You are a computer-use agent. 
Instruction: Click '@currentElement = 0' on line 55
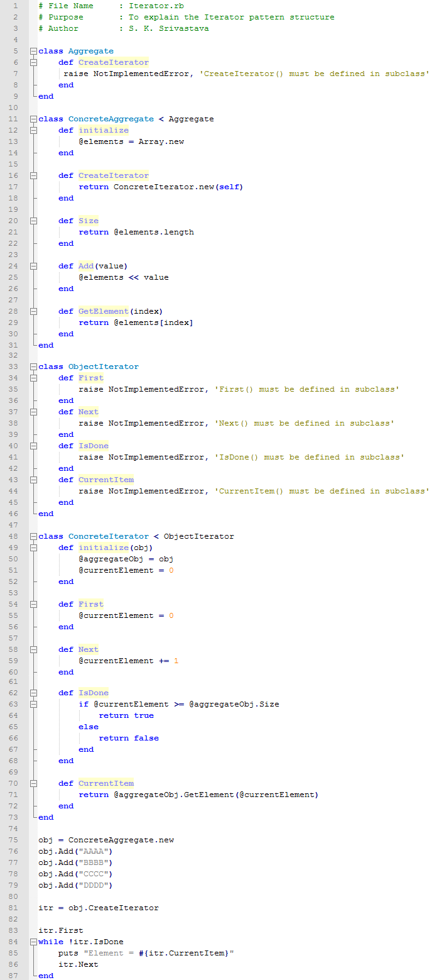[126, 615]
